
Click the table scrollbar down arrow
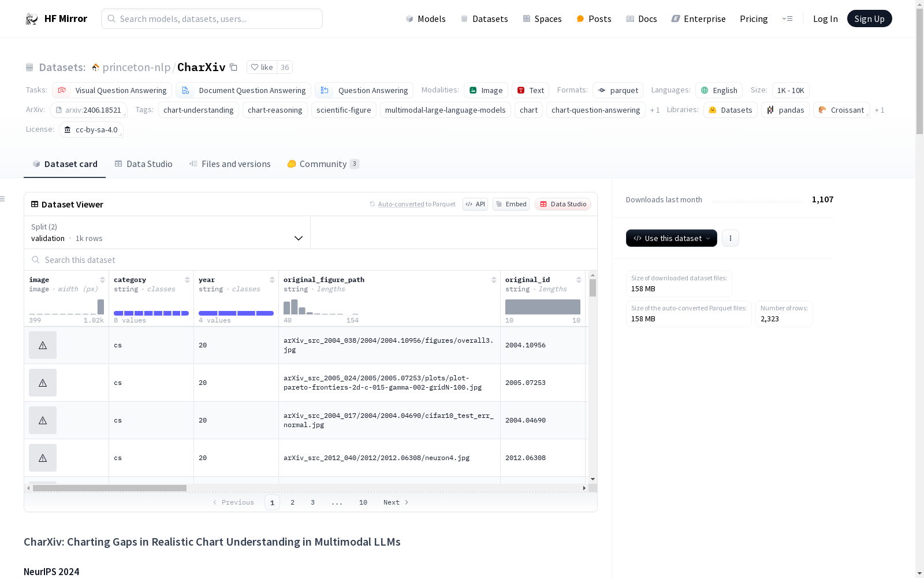[x=593, y=479]
